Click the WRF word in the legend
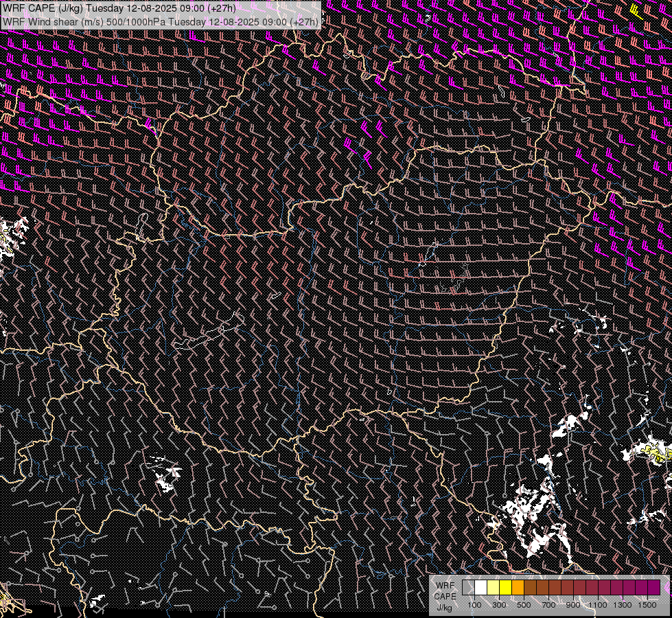 (x=445, y=586)
